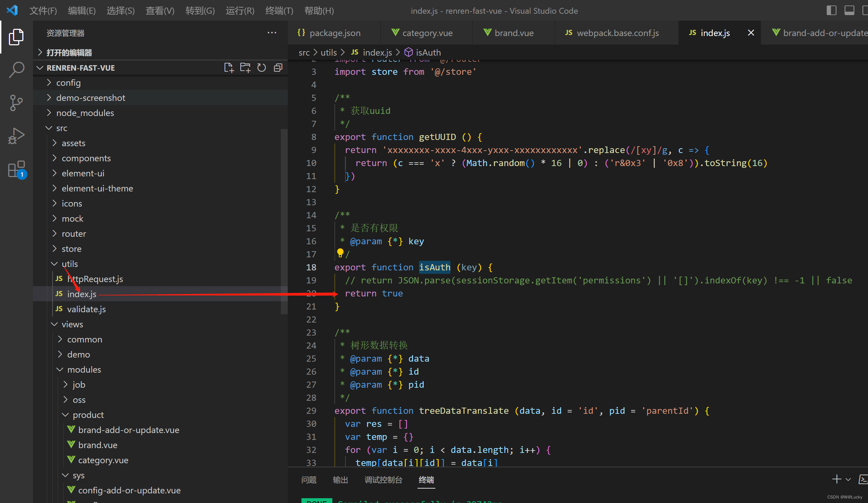Switch to the webpack.base.conf.js tab
The height and width of the screenshot is (503, 868).
617,33
